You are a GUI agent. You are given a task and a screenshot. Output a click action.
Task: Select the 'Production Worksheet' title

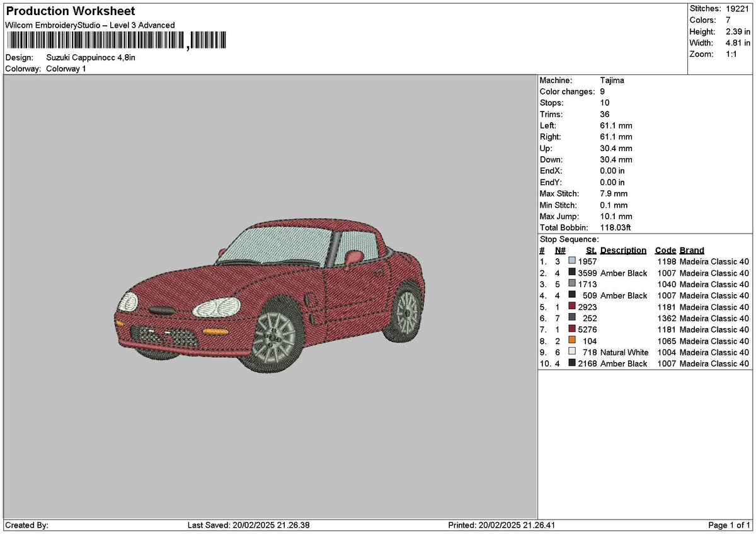70,11
